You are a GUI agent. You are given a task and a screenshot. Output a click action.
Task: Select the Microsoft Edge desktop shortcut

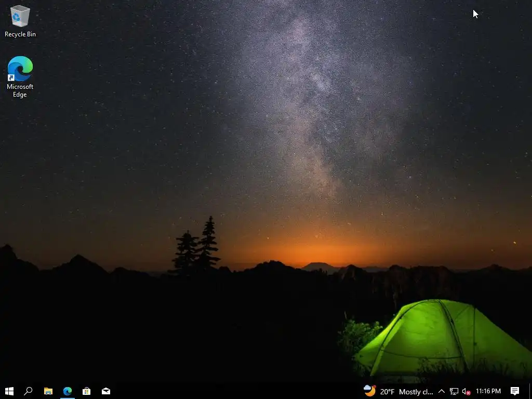pos(20,77)
